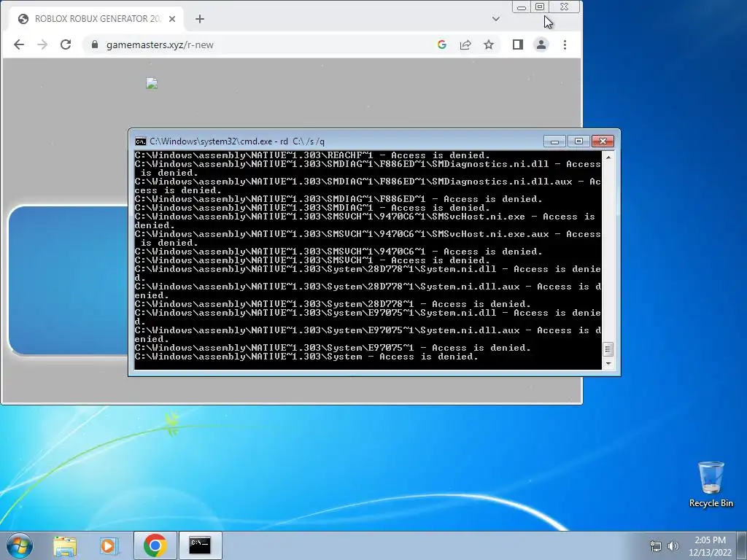Open cmd.exe title bar system icon

(141, 141)
